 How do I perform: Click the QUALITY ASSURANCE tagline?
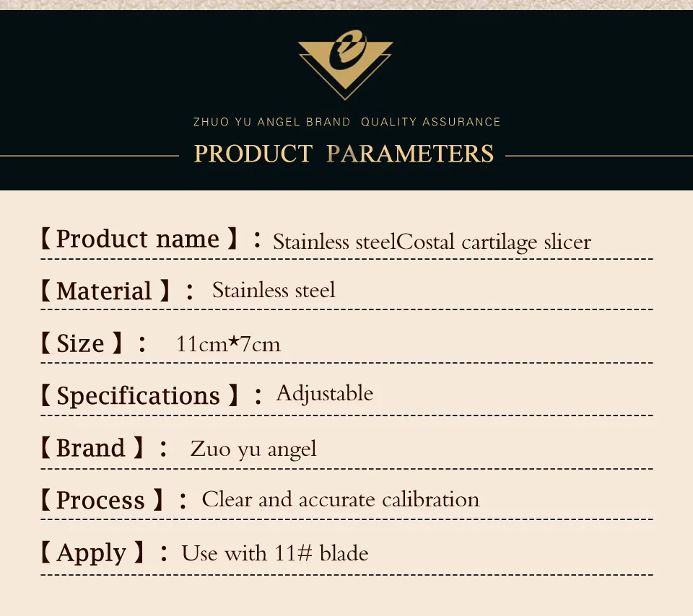(430, 122)
